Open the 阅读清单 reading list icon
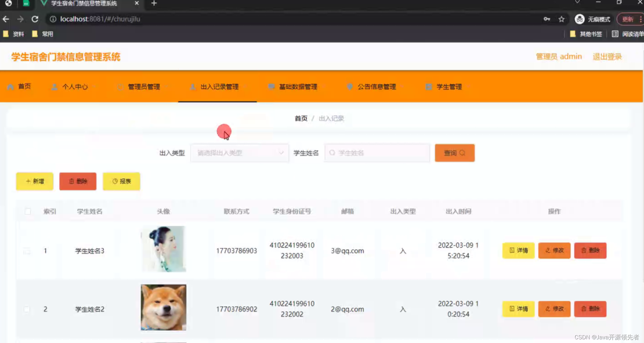This screenshot has width=644, height=343. 615,34
